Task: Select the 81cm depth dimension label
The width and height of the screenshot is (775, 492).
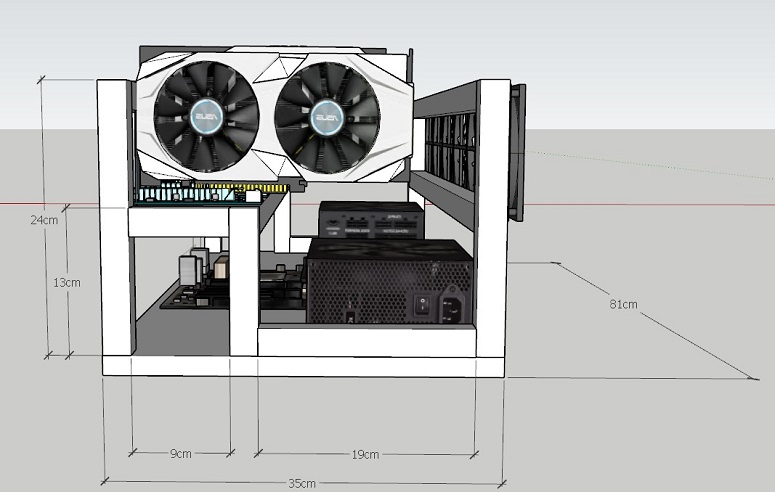Action: pyautogui.click(x=623, y=304)
